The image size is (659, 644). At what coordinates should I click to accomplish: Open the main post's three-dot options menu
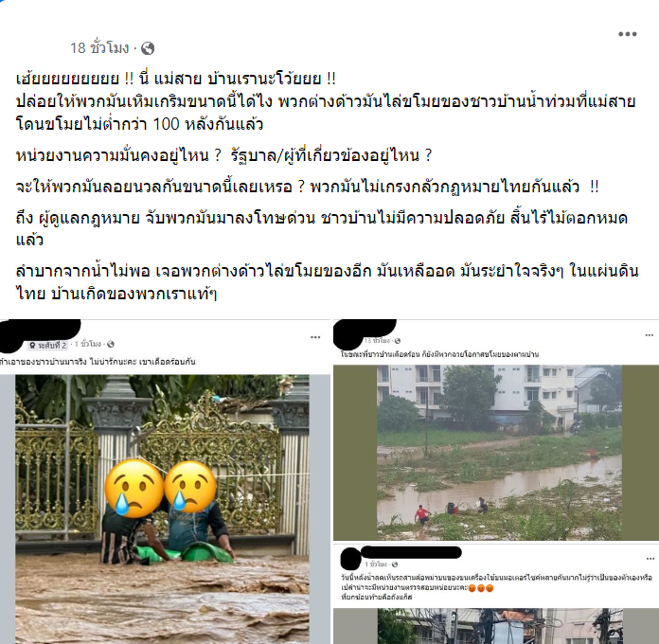click(627, 34)
